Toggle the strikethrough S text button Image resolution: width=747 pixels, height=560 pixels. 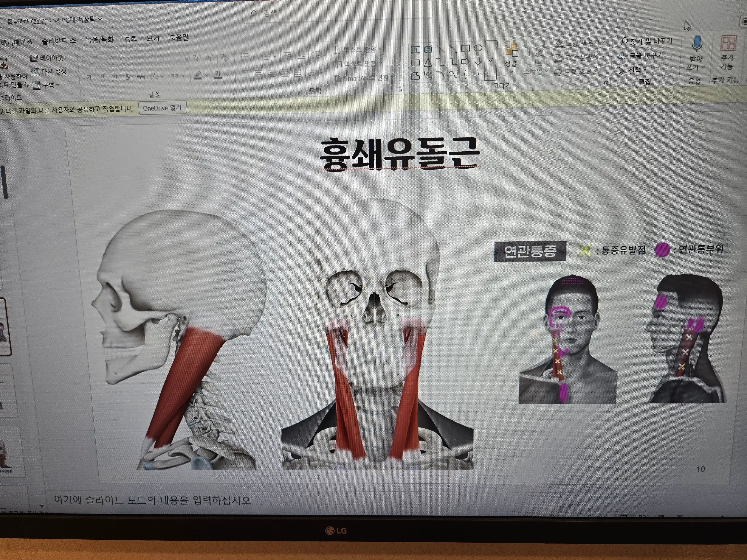(x=127, y=77)
